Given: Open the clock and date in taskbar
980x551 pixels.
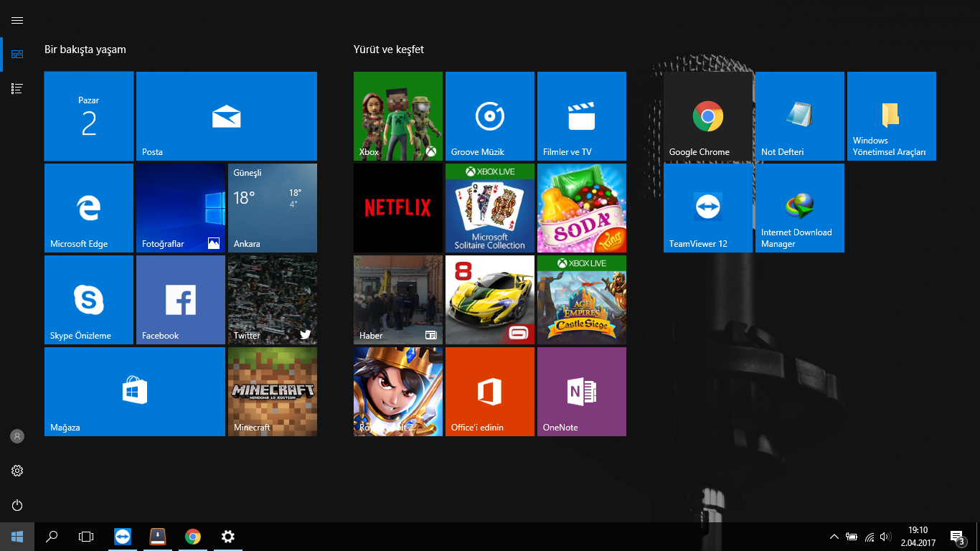Looking at the screenshot, I should 918,536.
